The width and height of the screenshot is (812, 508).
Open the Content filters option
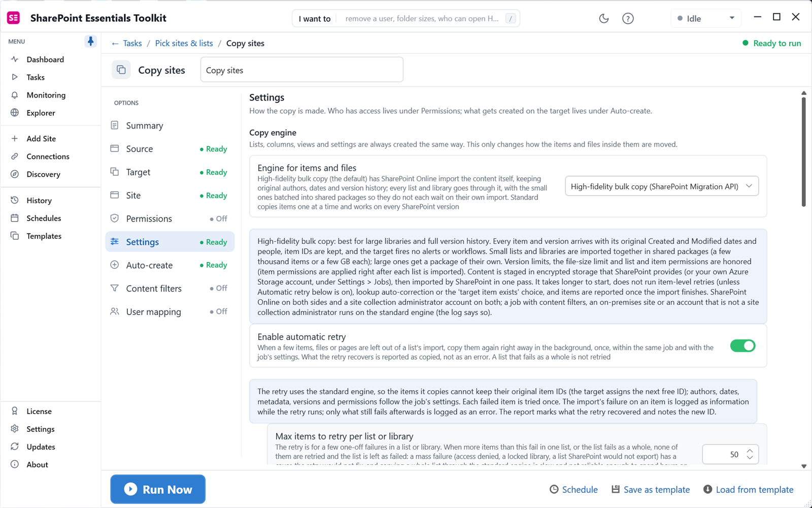pyautogui.click(x=170, y=288)
